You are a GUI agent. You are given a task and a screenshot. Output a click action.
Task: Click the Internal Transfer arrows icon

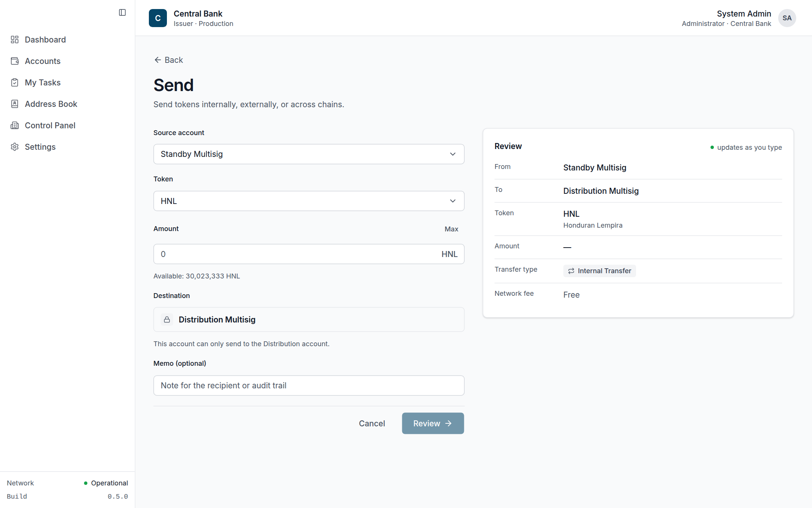[x=571, y=271]
